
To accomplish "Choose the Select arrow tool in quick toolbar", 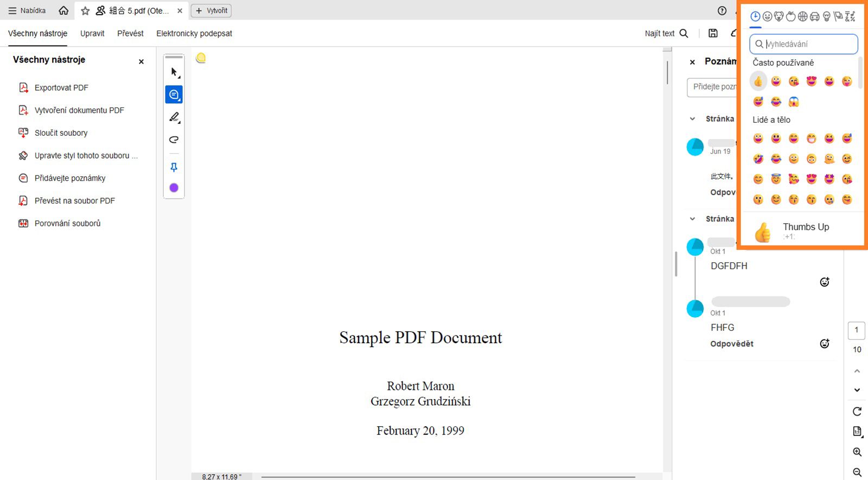I will (x=174, y=72).
